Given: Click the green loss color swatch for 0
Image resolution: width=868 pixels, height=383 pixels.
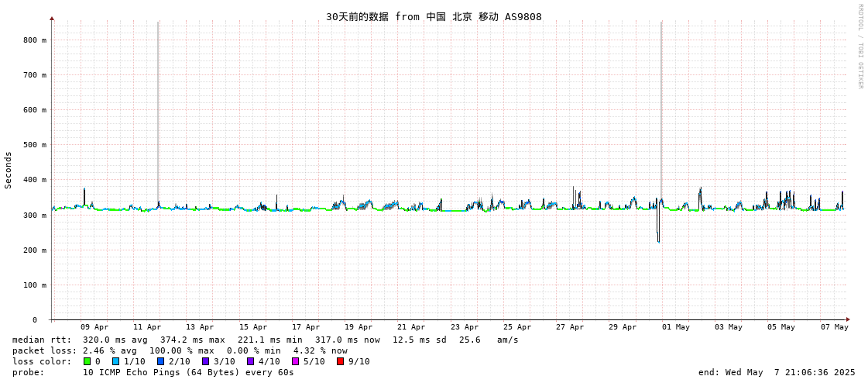Looking at the screenshot, I should coord(87,361).
